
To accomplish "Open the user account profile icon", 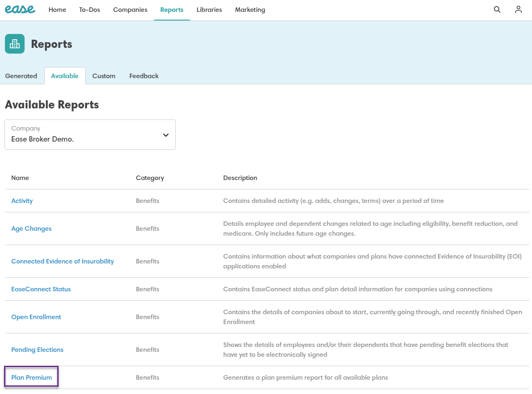I will tap(518, 9).
